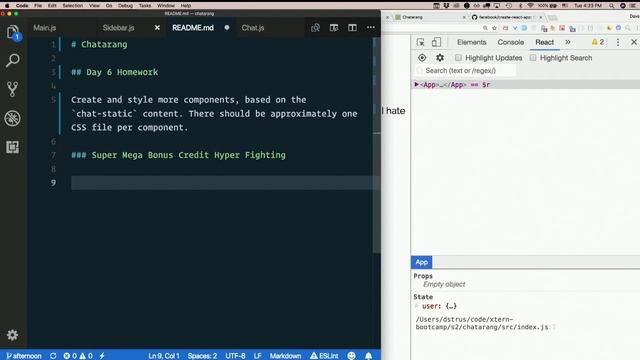Change indentation Spaces: 2
This screenshot has height=360, width=640.
[202, 356]
